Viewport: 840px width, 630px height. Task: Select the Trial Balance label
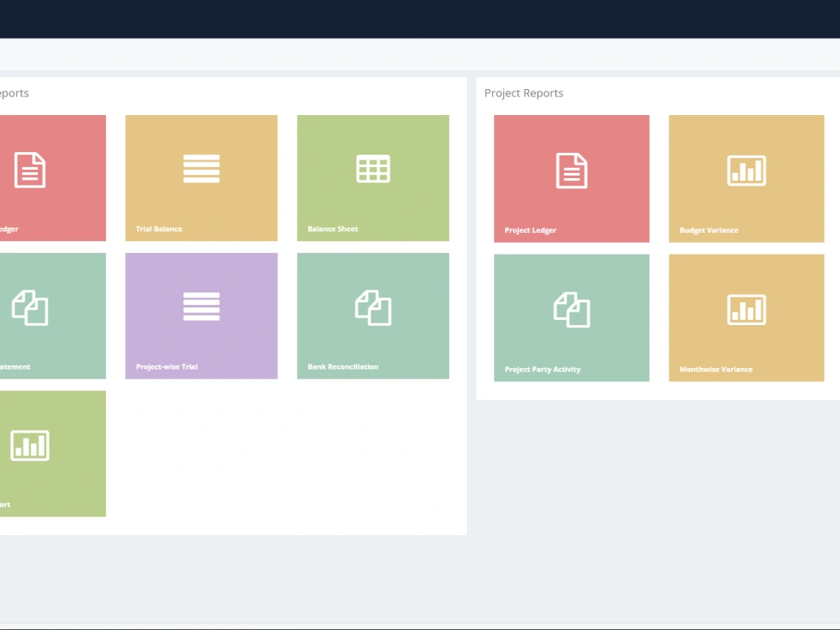(159, 228)
